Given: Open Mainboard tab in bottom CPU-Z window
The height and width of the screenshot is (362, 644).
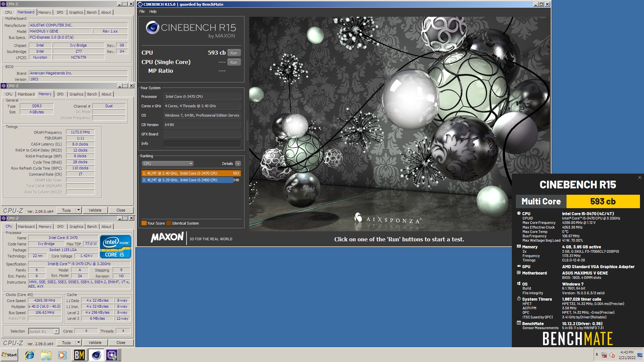Looking at the screenshot, I should point(26,227).
